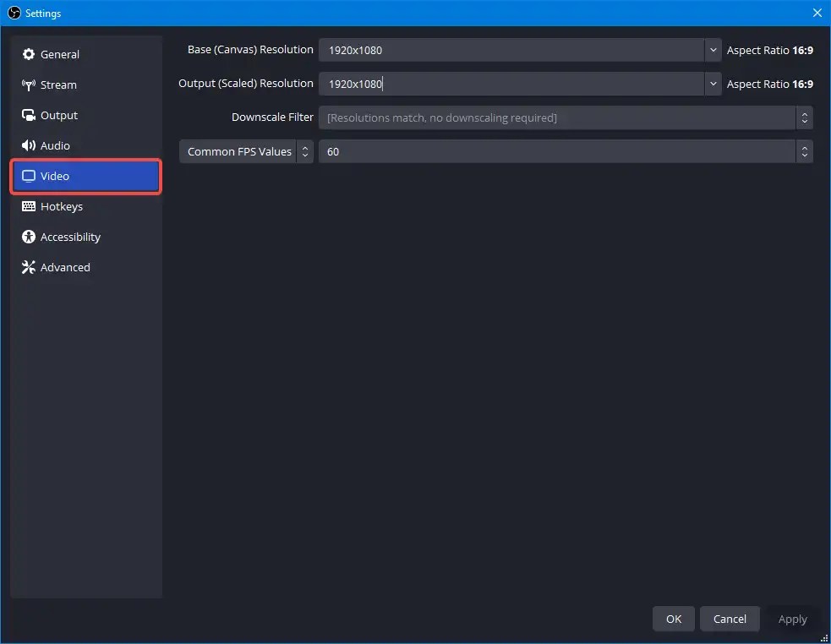Screen dimensions: 831x644
Task: Select the Accessibility icon
Action: pyautogui.click(x=28, y=237)
